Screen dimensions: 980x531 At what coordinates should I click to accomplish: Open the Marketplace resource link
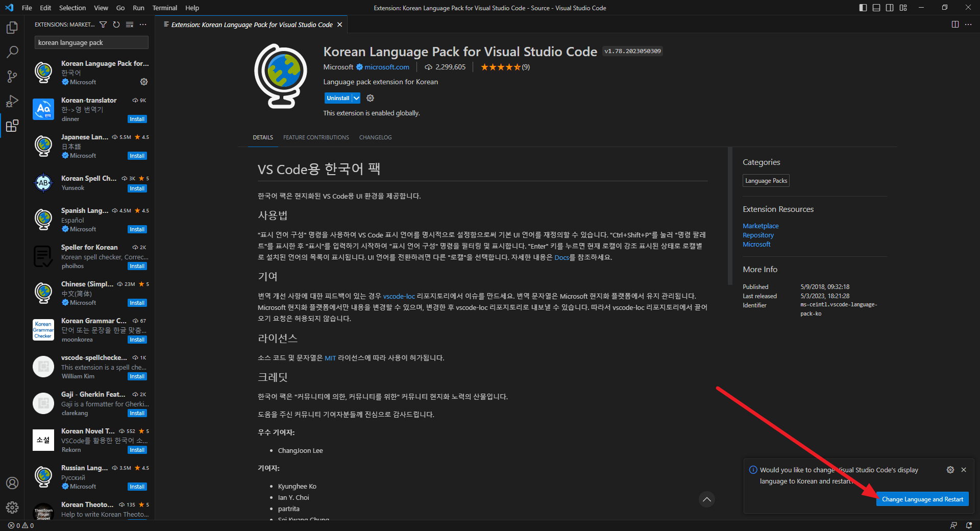[761, 226]
